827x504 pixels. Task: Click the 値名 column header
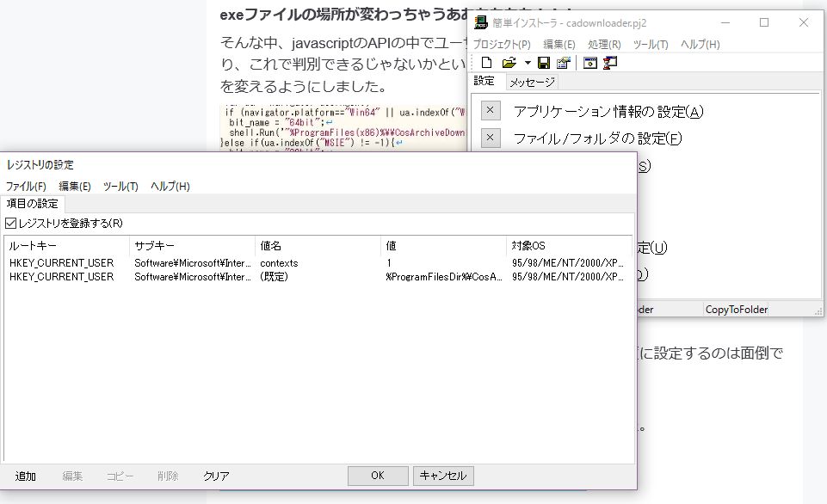coord(318,246)
